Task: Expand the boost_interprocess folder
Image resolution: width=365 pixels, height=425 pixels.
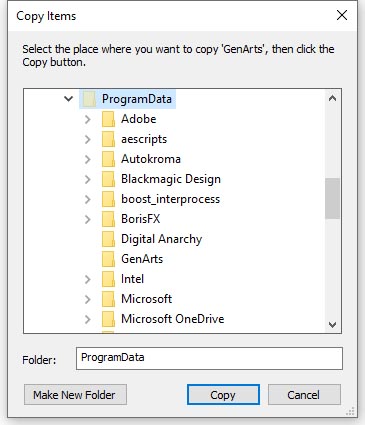Action: (x=88, y=199)
